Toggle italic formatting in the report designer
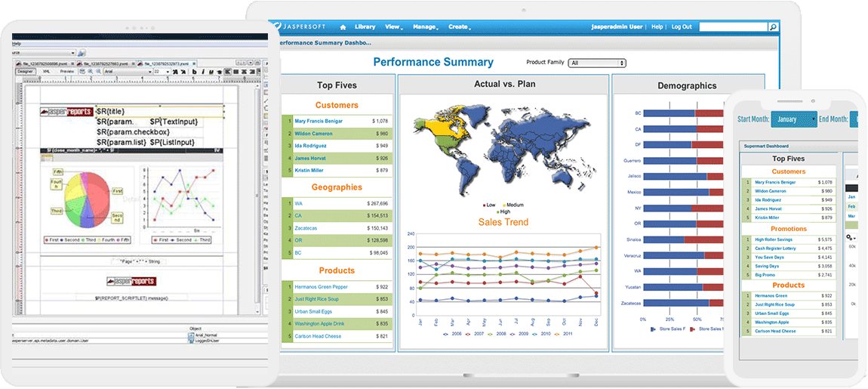The width and height of the screenshot is (868, 389). tap(203, 72)
